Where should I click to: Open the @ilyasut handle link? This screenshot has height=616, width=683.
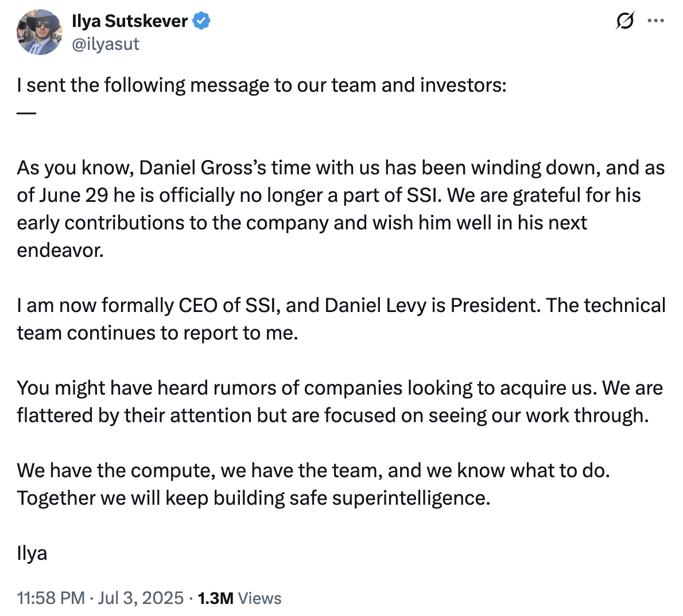coord(106,44)
